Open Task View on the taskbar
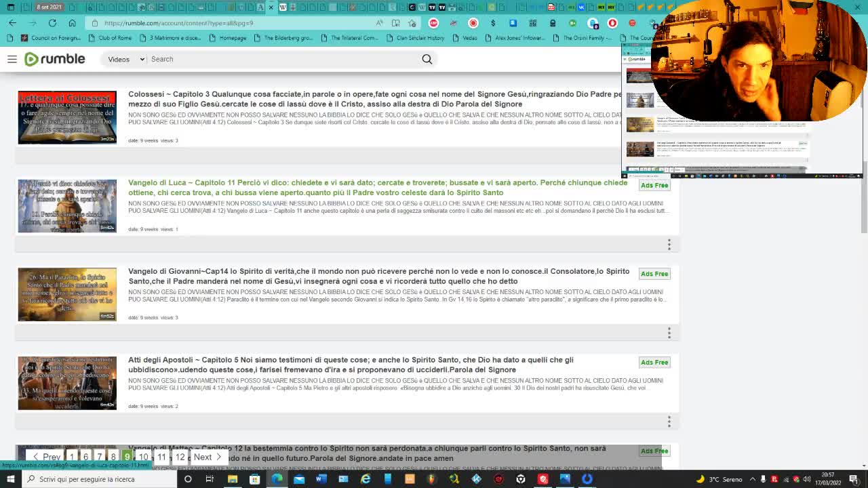Image resolution: width=868 pixels, height=488 pixels. tap(210, 479)
